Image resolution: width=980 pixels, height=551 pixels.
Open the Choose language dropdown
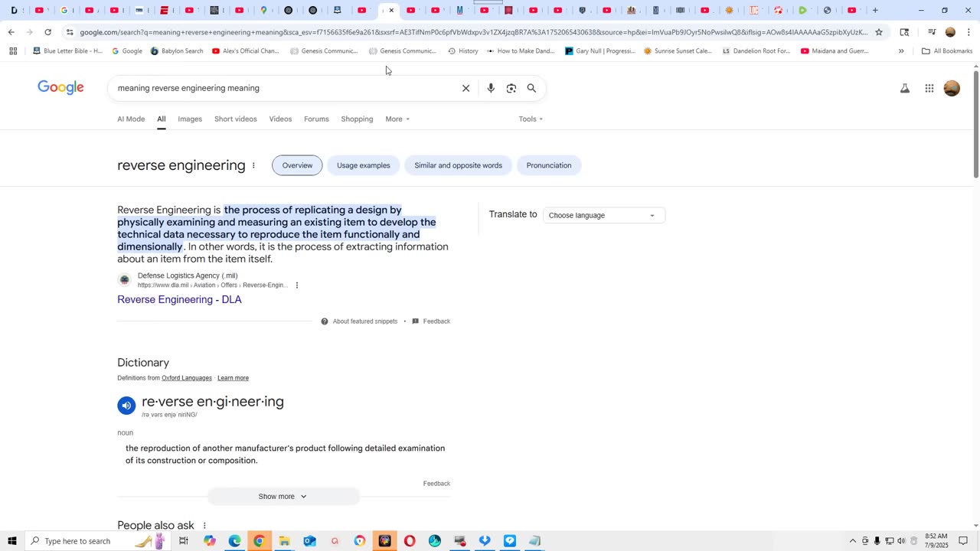click(x=603, y=215)
